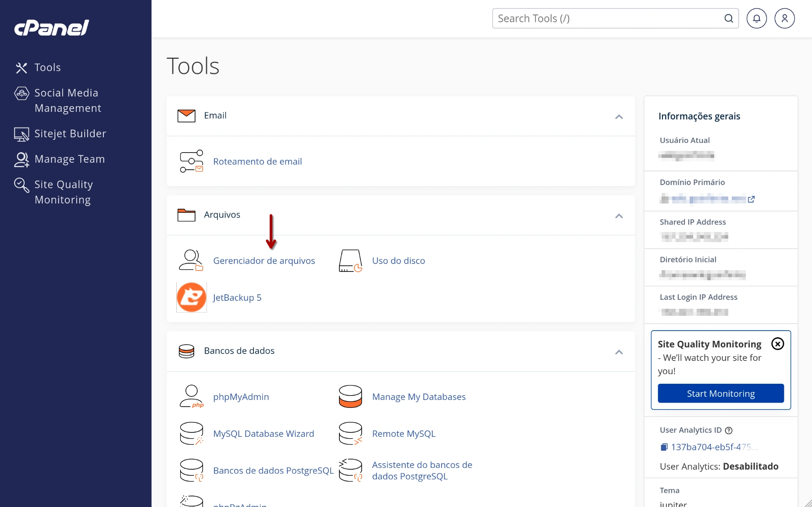Viewport: 812px width, 507px height.
Task: Open Sitejet Builder from the sidebar
Action: click(70, 134)
